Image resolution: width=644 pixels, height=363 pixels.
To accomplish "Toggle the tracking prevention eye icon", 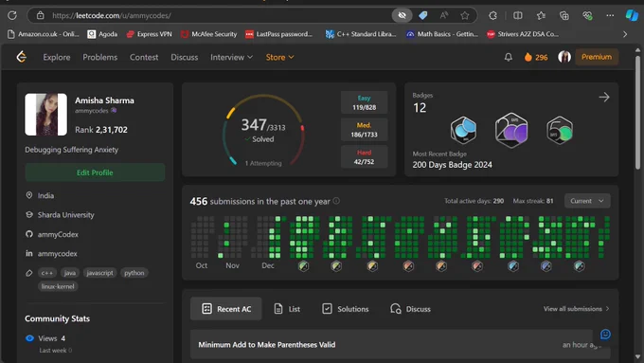I will click(402, 15).
